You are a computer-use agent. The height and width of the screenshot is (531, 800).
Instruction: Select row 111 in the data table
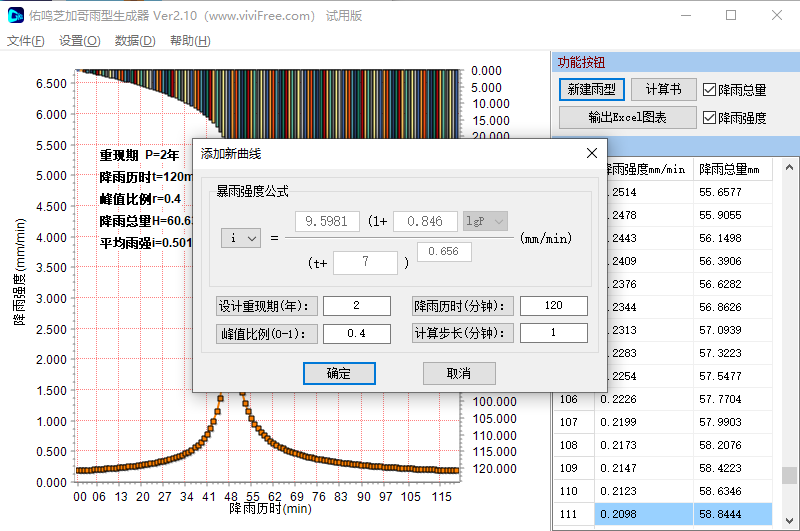tap(660, 514)
